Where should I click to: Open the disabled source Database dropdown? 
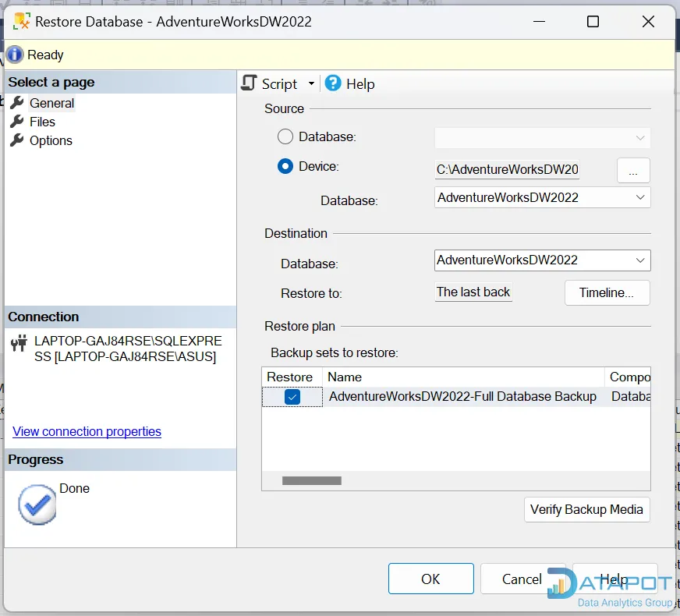point(542,138)
